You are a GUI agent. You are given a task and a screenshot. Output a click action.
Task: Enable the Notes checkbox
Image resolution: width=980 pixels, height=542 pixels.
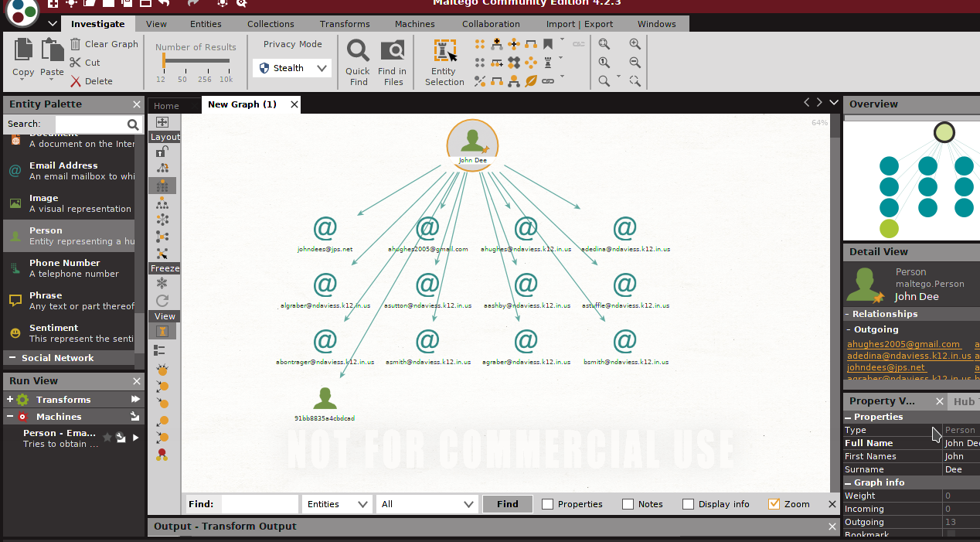[x=628, y=504]
